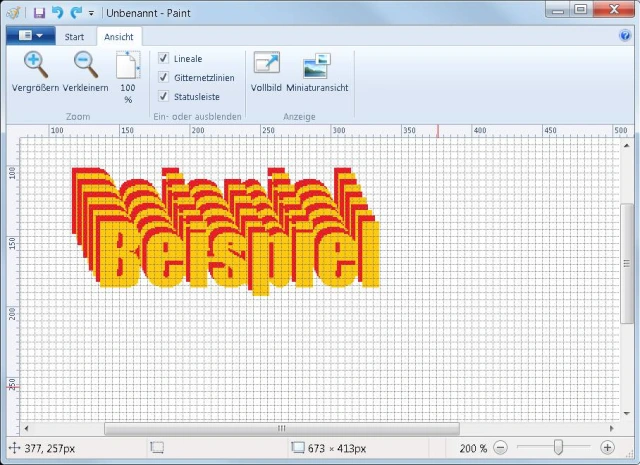This screenshot has width=640, height=465.
Task: Set zoom to 100 % icon
Action: [127, 68]
